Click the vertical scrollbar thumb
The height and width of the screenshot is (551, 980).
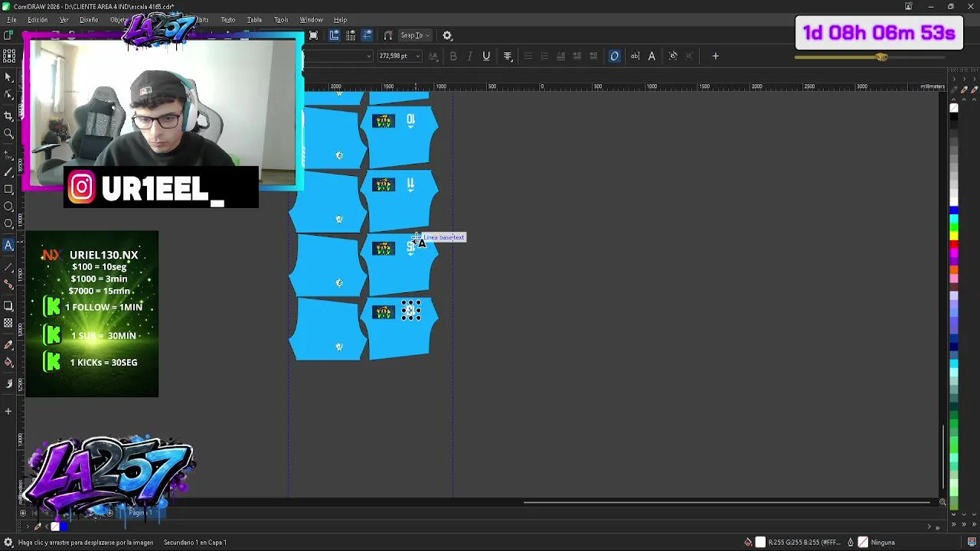943,455
